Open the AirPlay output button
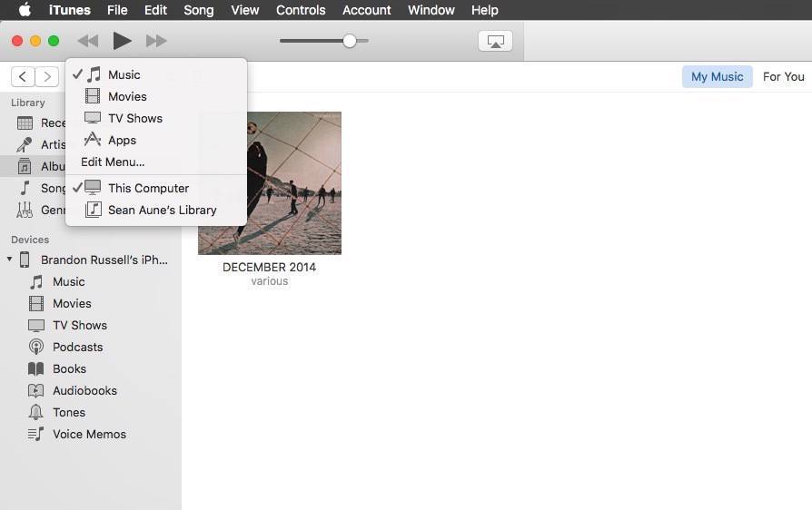 (495, 41)
